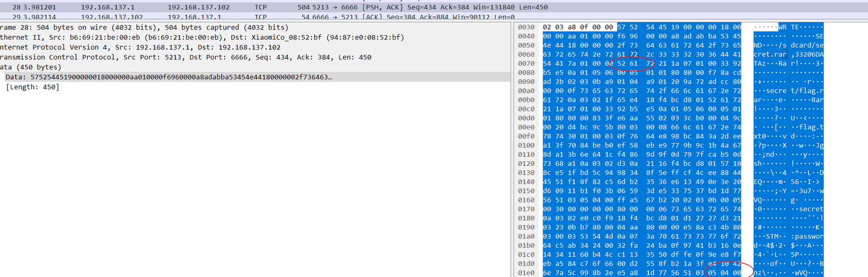Expand the Frame 28 details line
This screenshot has width=868, height=277.
(144, 27)
